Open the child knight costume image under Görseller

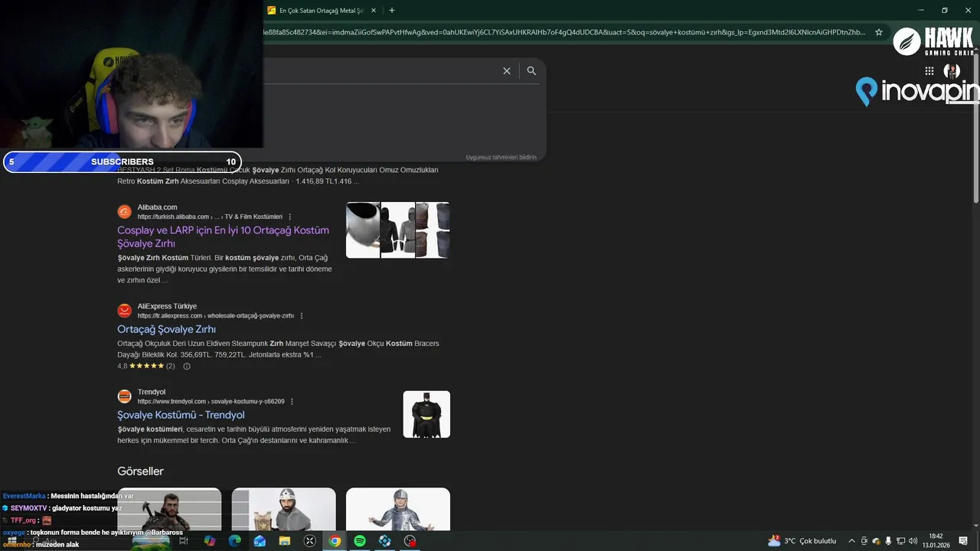tap(398, 509)
